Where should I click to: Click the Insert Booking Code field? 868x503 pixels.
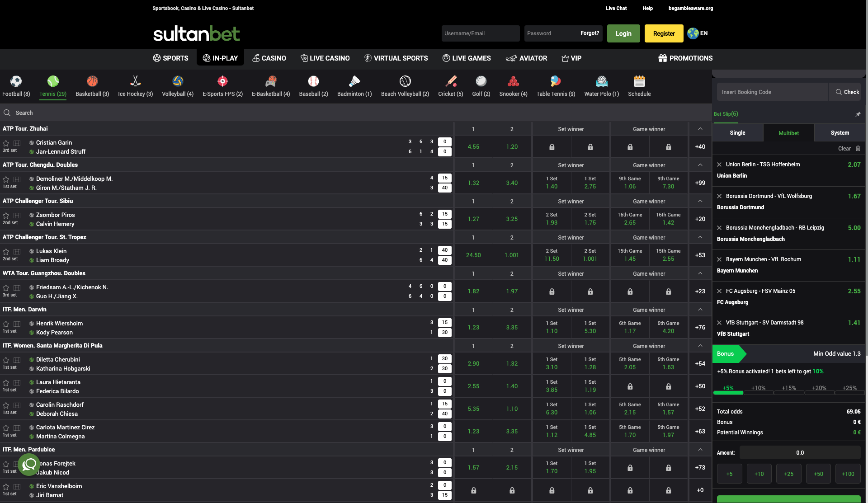click(772, 92)
